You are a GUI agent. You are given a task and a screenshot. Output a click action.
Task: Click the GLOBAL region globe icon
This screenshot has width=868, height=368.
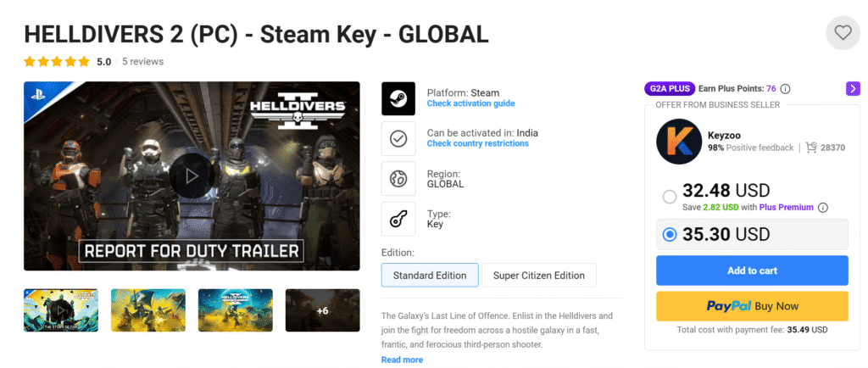(x=398, y=178)
